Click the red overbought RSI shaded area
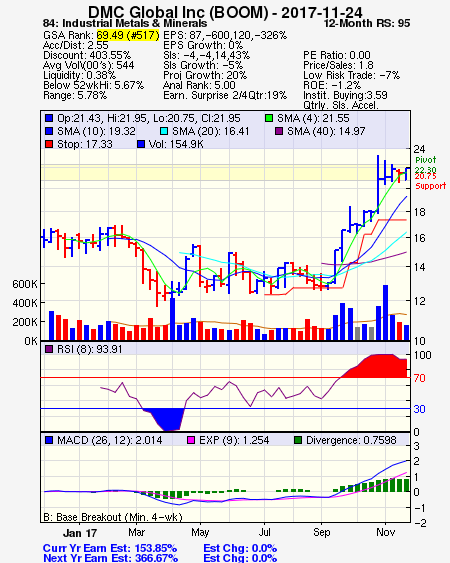 376,366
